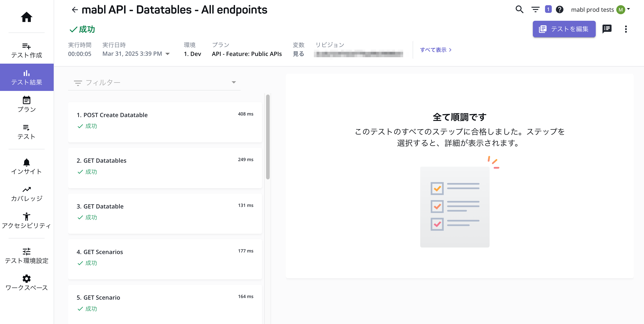Select step 4. GET Scenarios
Image resolution: width=644 pixels, height=324 pixels.
(165, 259)
